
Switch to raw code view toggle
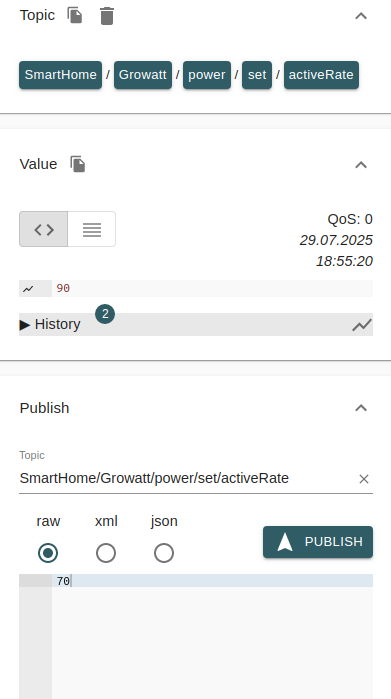44,229
